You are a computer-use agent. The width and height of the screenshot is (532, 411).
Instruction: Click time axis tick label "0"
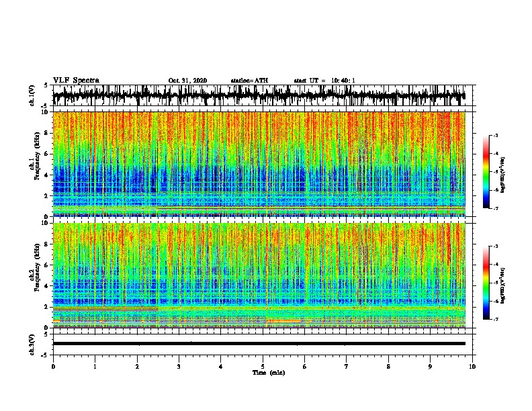(53, 367)
